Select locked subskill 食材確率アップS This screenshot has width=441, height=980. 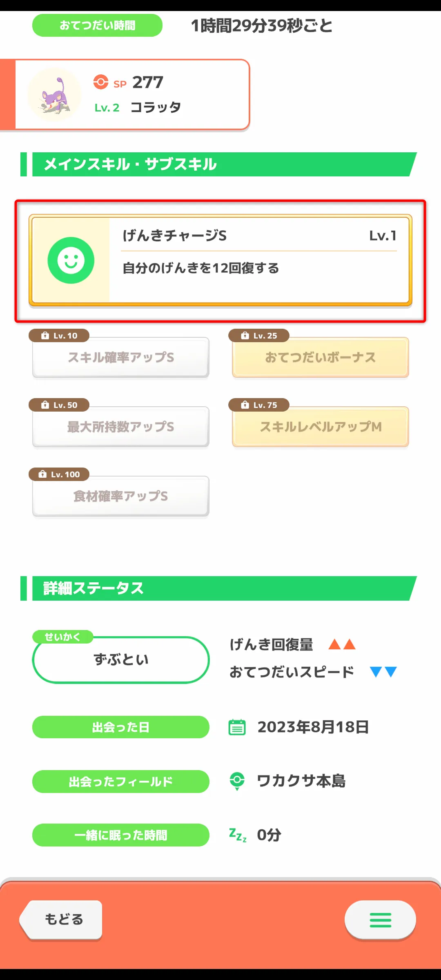(x=121, y=496)
